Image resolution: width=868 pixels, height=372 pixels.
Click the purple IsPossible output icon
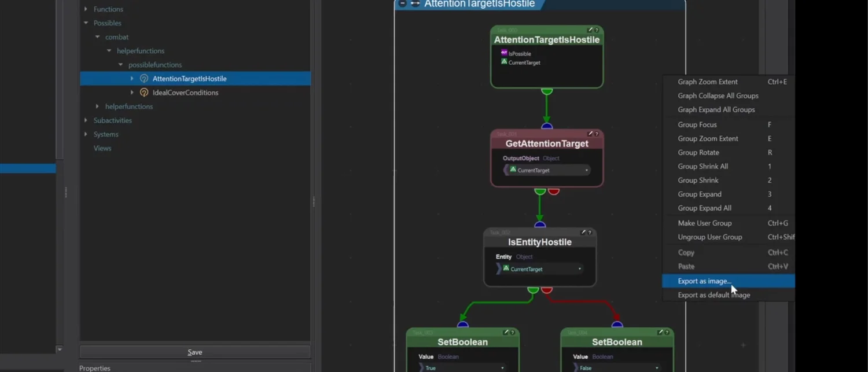[504, 53]
